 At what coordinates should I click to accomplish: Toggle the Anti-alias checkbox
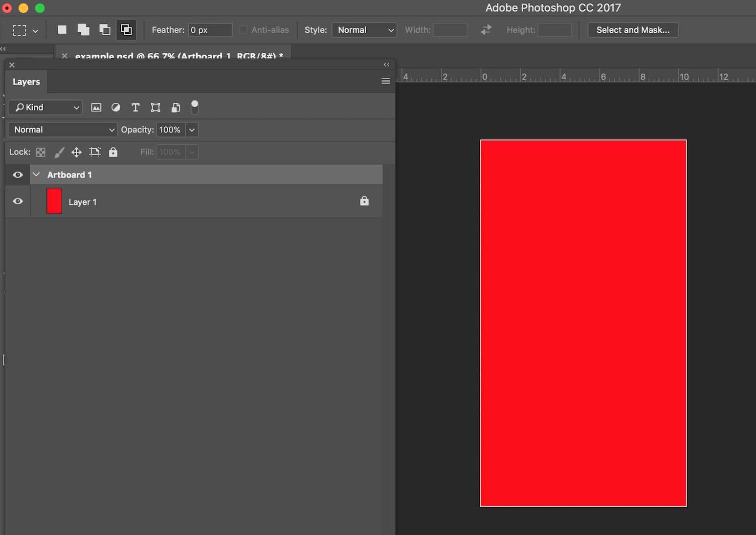[x=243, y=30]
